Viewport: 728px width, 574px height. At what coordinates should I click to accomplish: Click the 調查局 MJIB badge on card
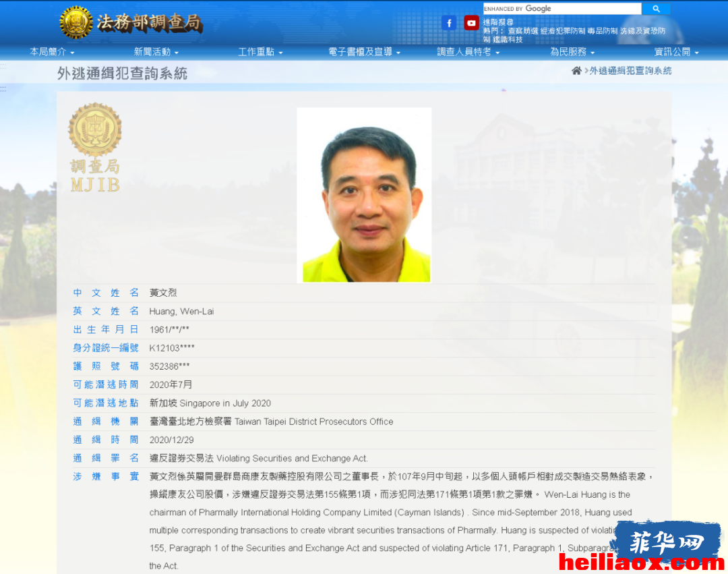coord(95,148)
